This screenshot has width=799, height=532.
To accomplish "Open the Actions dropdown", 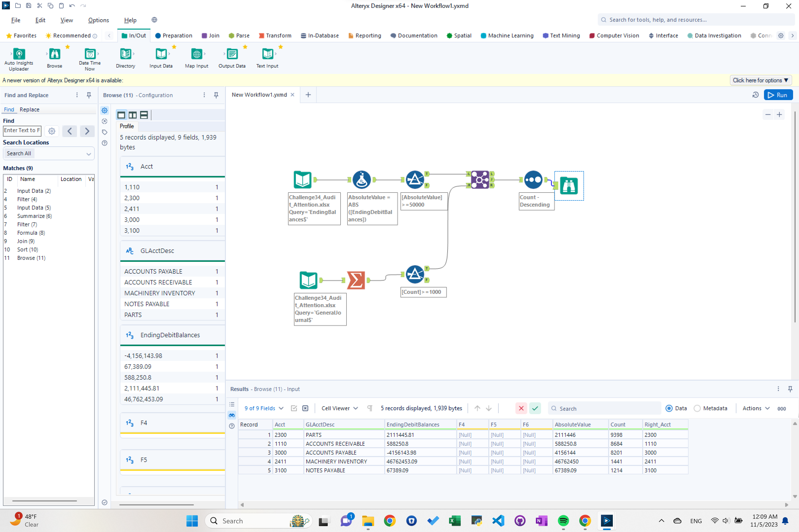I will [x=756, y=408].
